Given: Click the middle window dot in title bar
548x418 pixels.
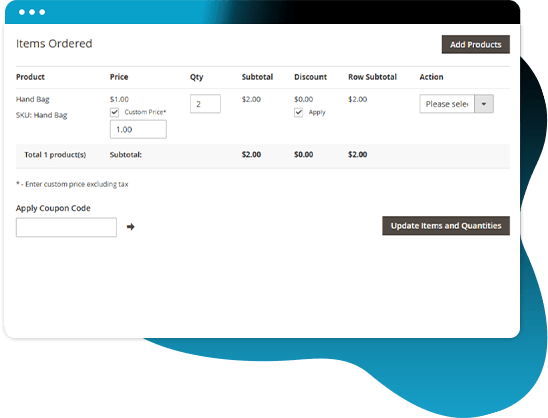Looking at the screenshot, I should pos(32,12).
